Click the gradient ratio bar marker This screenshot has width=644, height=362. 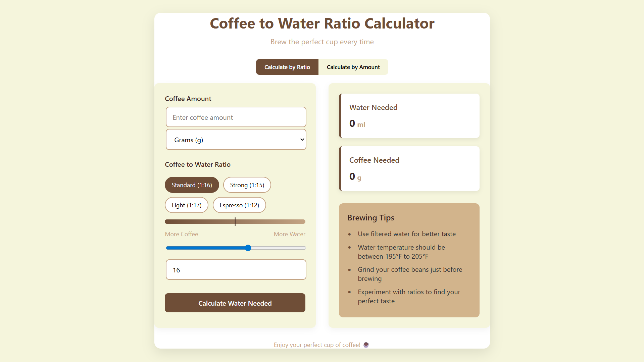(235, 221)
